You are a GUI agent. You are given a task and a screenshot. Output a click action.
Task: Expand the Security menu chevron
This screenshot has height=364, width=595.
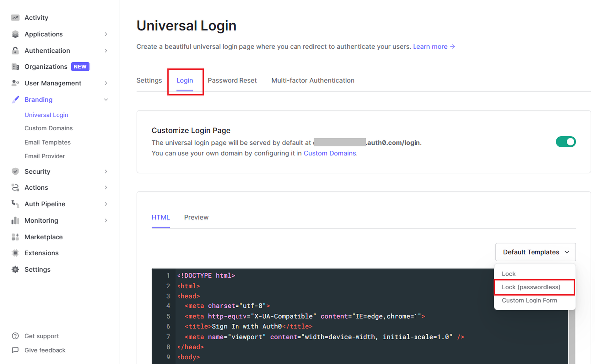pos(106,172)
